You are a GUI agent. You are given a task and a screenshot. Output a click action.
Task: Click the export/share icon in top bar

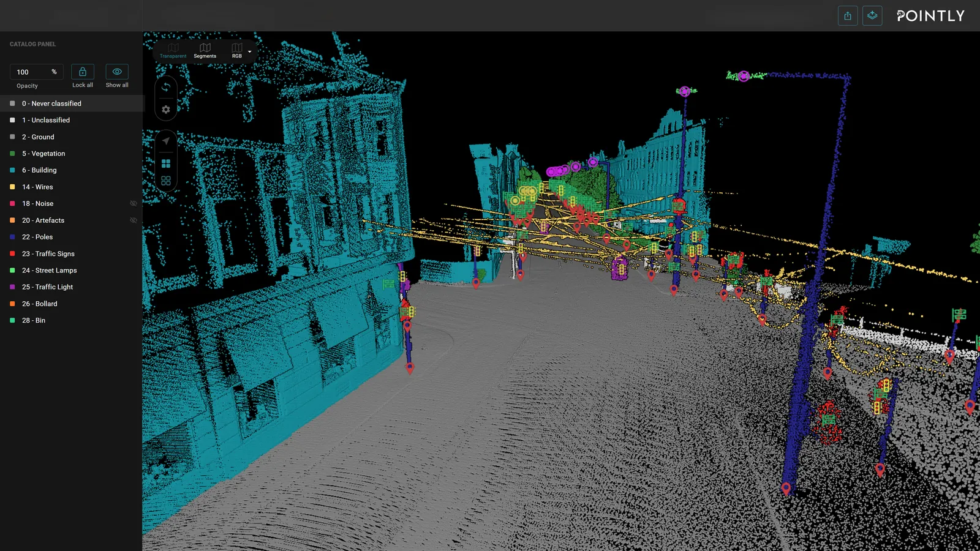848,16
